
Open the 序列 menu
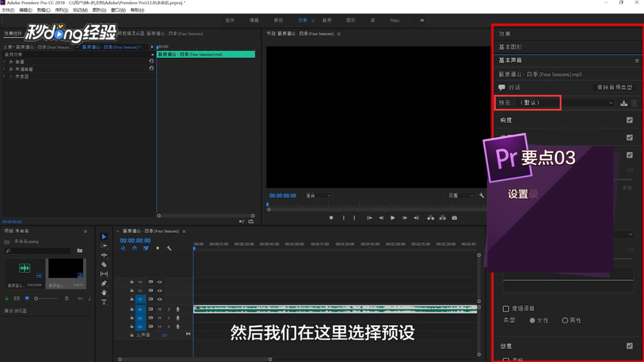tap(62, 10)
